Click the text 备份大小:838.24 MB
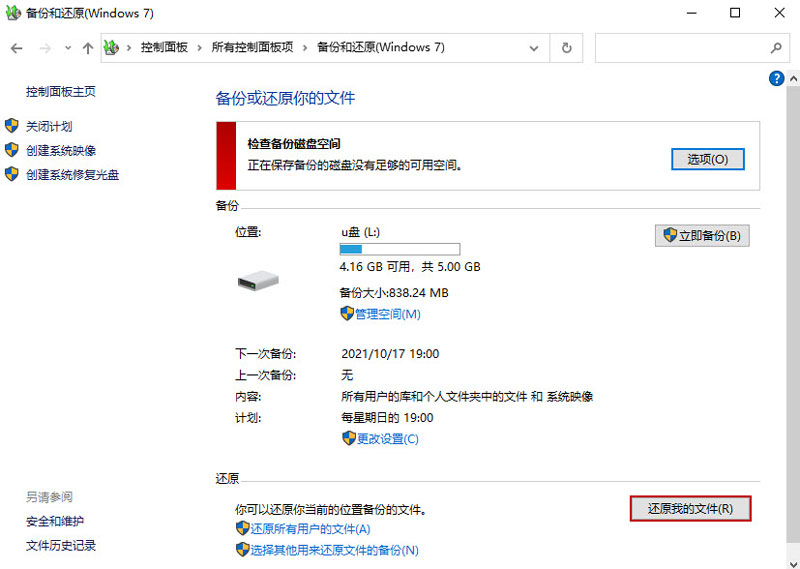This screenshot has width=800, height=569. click(394, 293)
